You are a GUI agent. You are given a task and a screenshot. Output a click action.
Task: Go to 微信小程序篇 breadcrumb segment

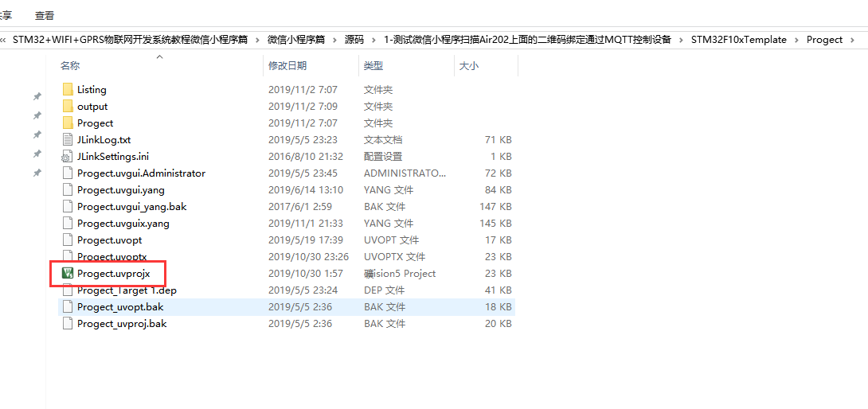tap(296, 39)
